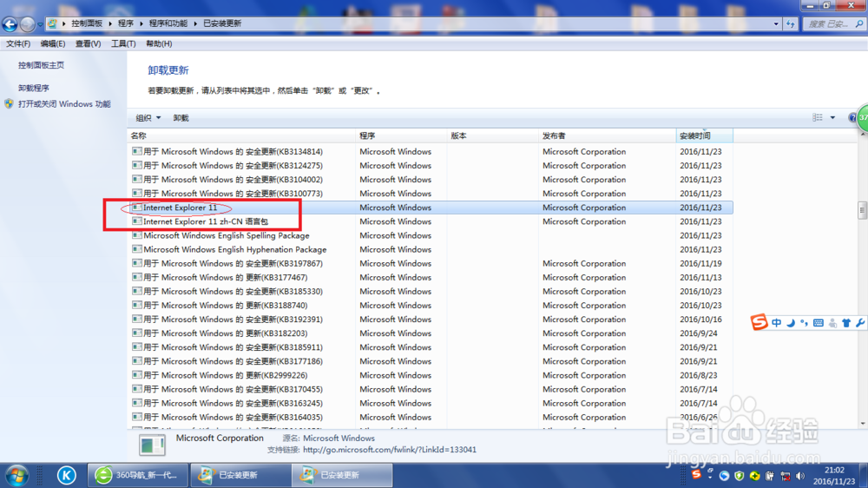Select the Internet Explorer 11 update row
The height and width of the screenshot is (488, 868).
tap(431, 208)
